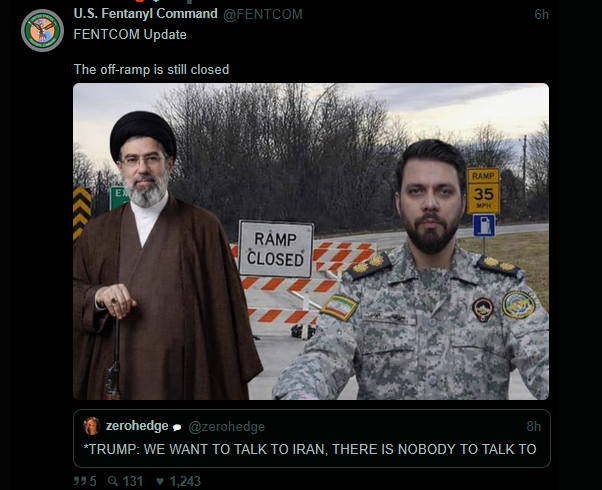Image resolution: width=602 pixels, height=490 pixels.
Task: Open the U.S. Fentanyl Command profile name
Action: pyautogui.click(x=146, y=14)
